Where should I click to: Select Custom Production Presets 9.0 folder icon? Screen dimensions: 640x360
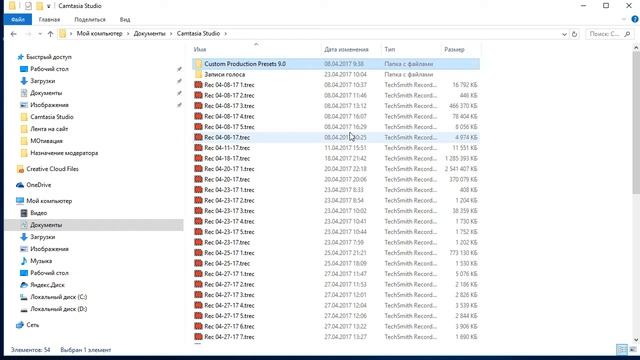198,64
